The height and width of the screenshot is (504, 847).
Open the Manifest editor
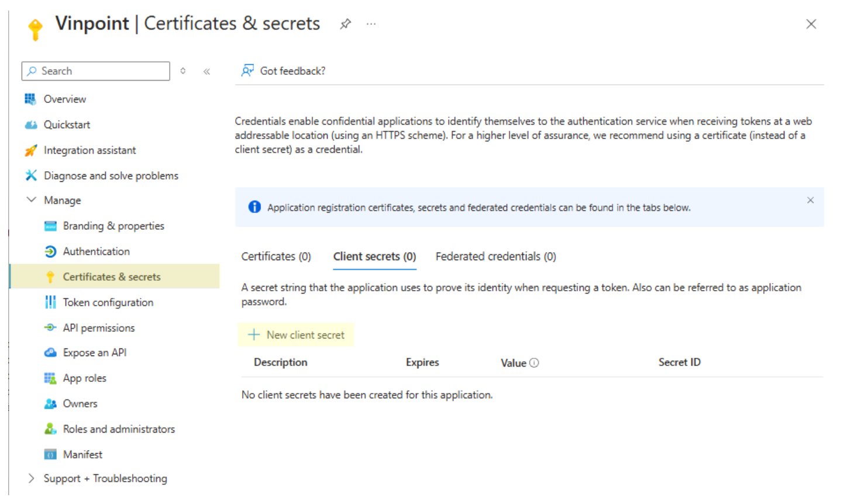pyautogui.click(x=82, y=454)
